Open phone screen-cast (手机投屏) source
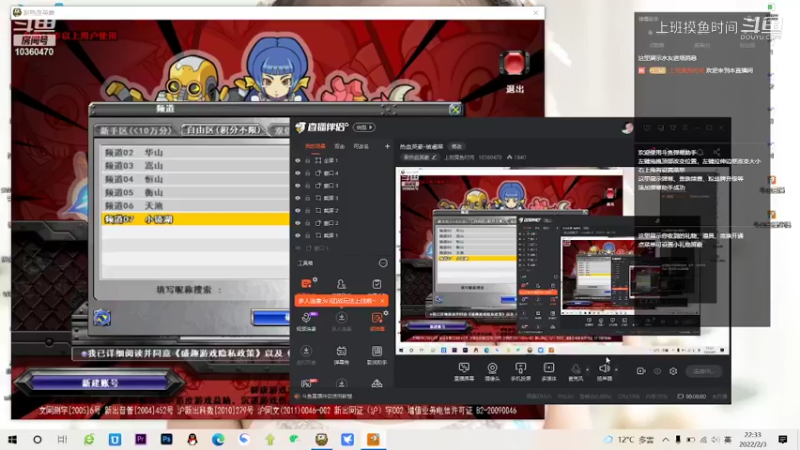800x450 pixels. [520, 372]
